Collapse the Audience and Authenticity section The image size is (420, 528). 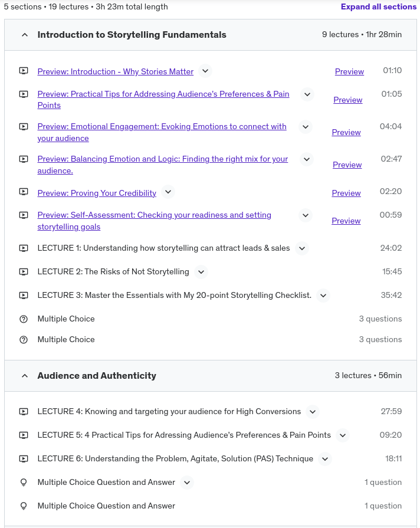24,376
